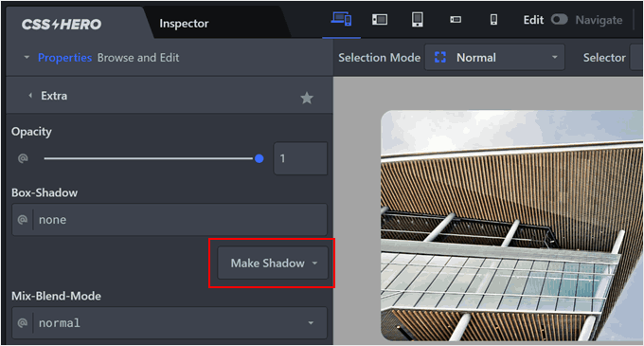Switch to phone landscape device preview

(x=456, y=20)
